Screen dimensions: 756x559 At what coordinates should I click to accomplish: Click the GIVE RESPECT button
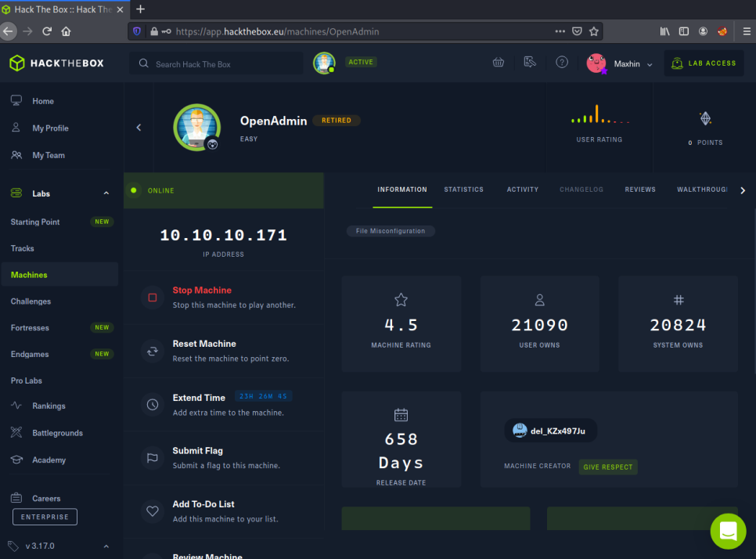pyautogui.click(x=608, y=467)
